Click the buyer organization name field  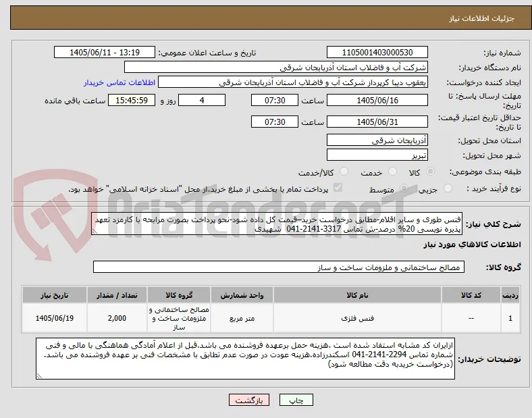pyautogui.click(x=276, y=67)
